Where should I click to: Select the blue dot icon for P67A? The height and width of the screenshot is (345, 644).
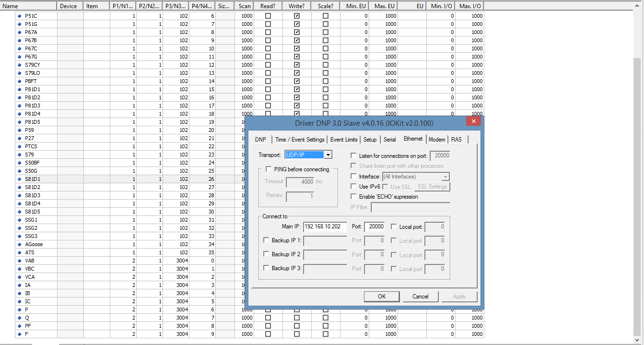[x=19, y=32]
